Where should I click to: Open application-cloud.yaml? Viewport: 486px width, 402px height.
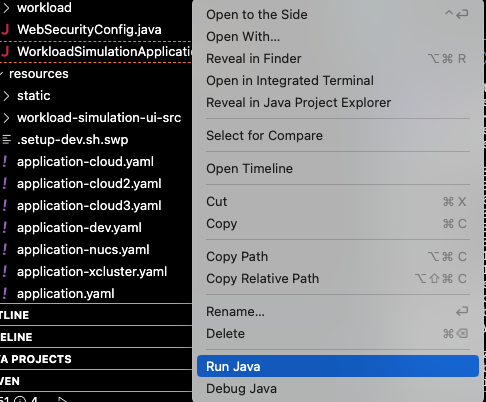tap(85, 162)
